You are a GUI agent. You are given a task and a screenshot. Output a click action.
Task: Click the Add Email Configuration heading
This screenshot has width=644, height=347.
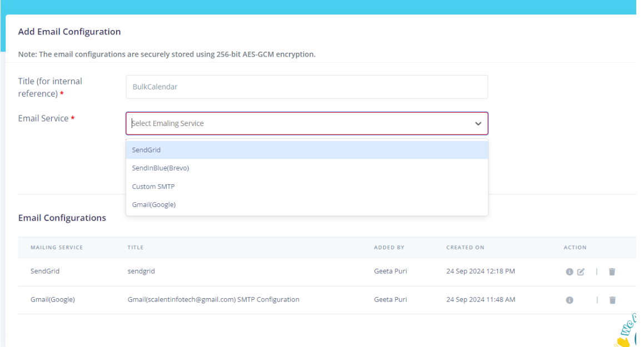coord(69,32)
